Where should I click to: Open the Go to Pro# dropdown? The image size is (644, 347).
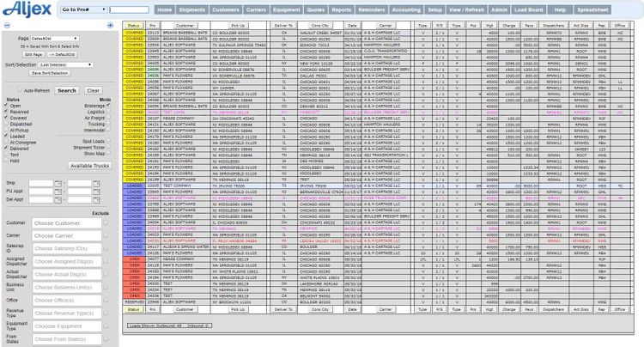84,9
